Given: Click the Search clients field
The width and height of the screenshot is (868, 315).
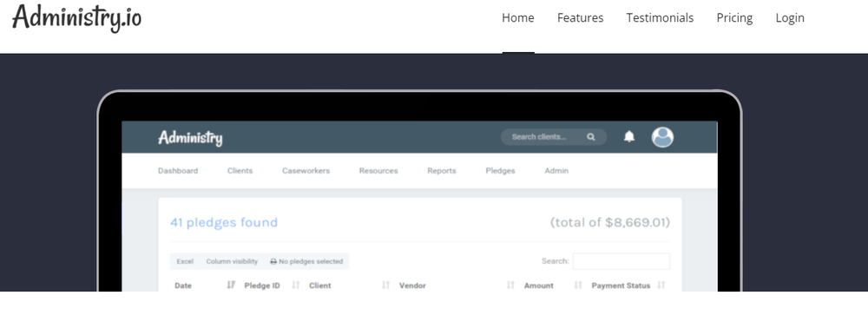Looking at the screenshot, I should coord(554,137).
